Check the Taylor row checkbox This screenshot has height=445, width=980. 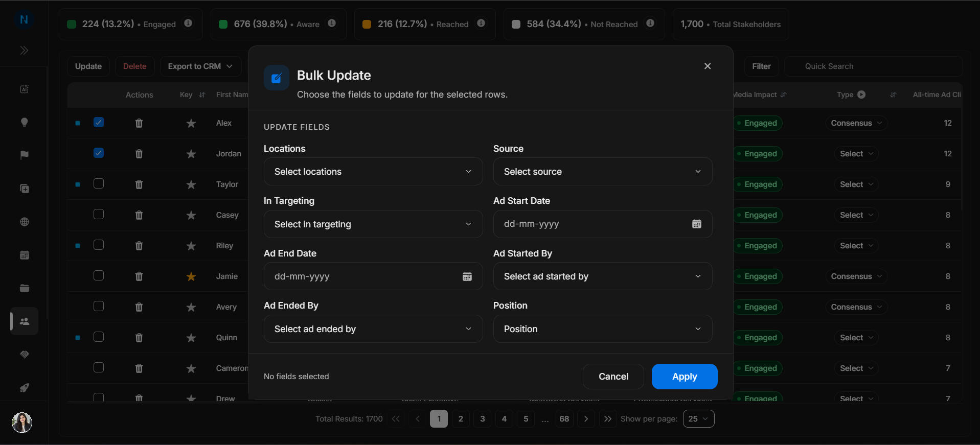point(99,183)
